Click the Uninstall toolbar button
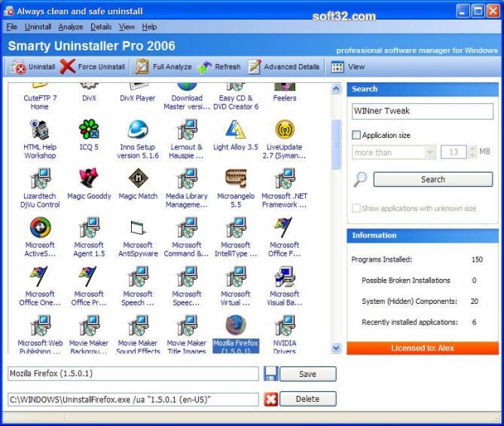Image resolution: width=504 pixels, height=426 pixels. coord(33,67)
